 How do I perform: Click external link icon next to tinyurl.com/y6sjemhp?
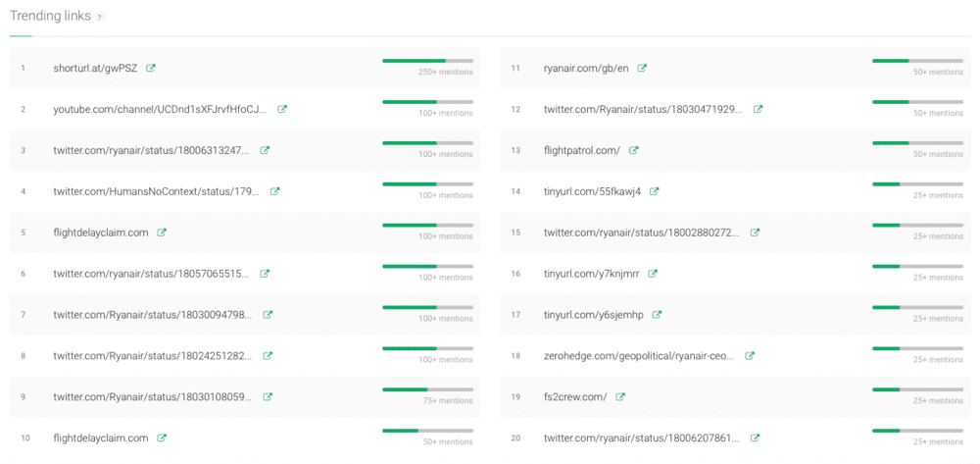[657, 315]
